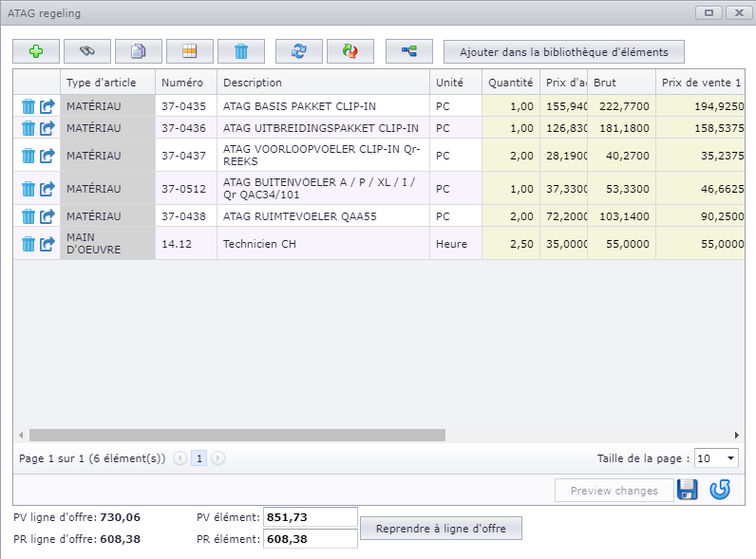756x559 pixels.
Task: Click the orange grid table toolbar button
Action: point(190,51)
